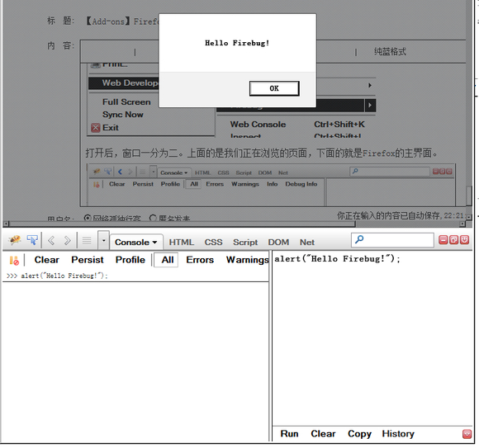Screen dimensions: 479x448
Task: Click the Sync Now menu entry
Action: click(x=122, y=115)
